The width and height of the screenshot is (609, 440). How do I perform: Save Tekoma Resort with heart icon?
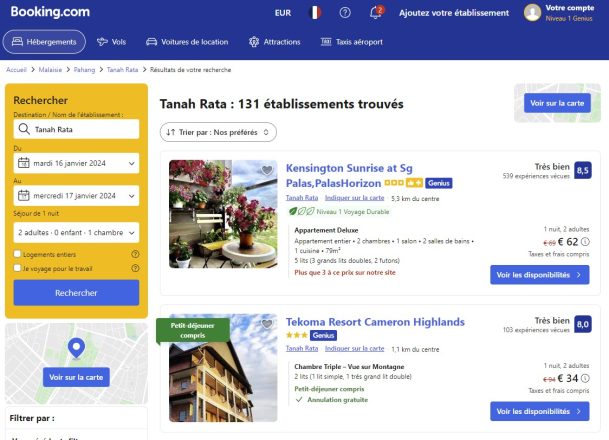pos(267,323)
